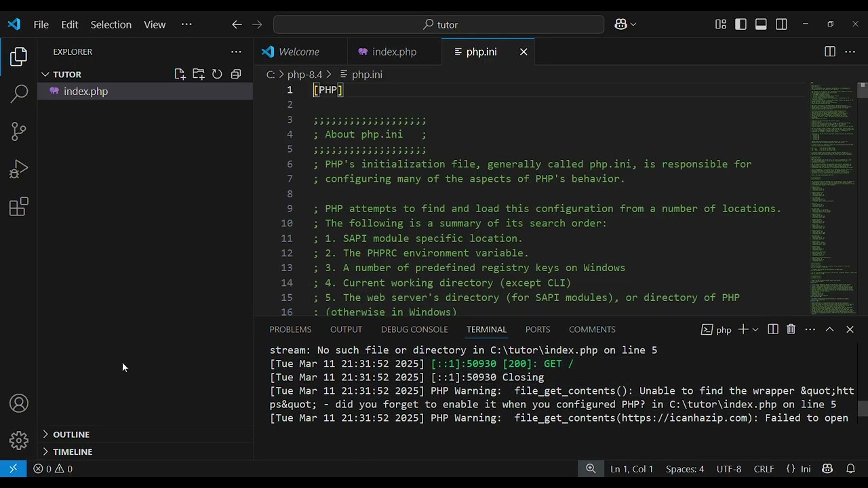The image size is (868, 488).
Task: Open Customize Layout icon
Action: point(721,24)
